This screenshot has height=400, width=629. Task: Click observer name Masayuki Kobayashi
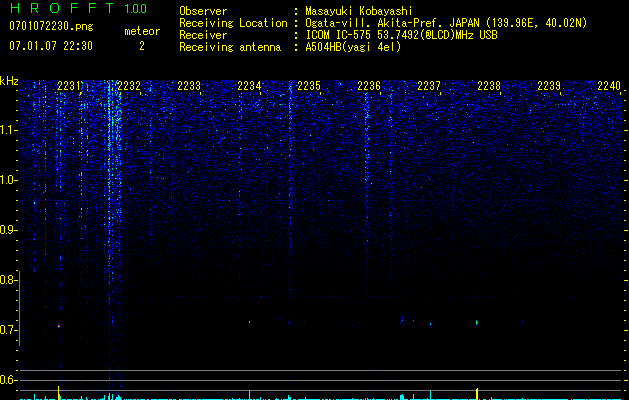tap(359, 11)
